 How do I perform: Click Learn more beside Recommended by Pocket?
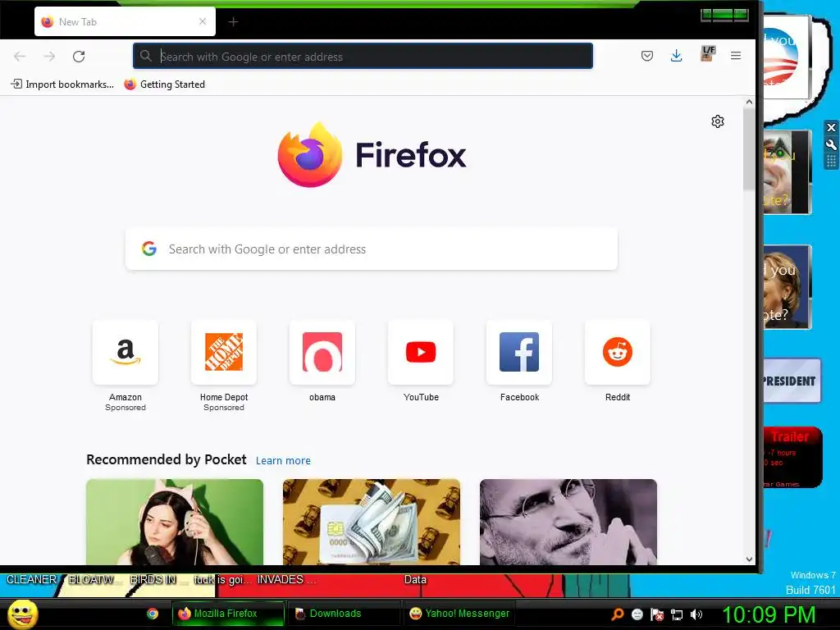pos(283,461)
